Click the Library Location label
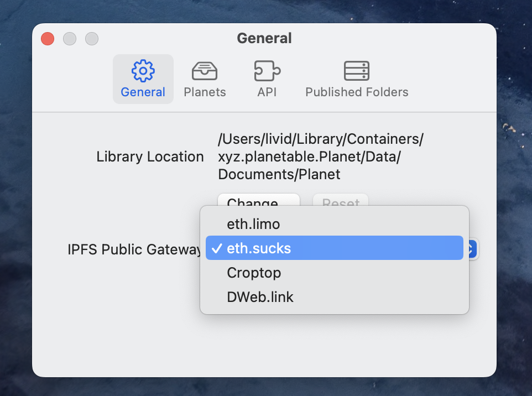 (x=150, y=157)
